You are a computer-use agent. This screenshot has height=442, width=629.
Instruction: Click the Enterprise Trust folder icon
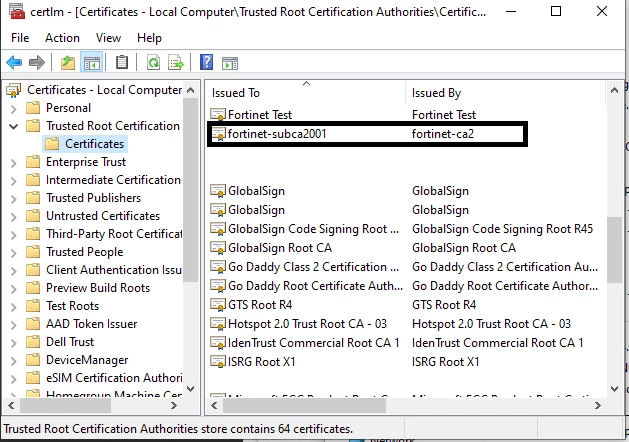pyautogui.click(x=33, y=162)
